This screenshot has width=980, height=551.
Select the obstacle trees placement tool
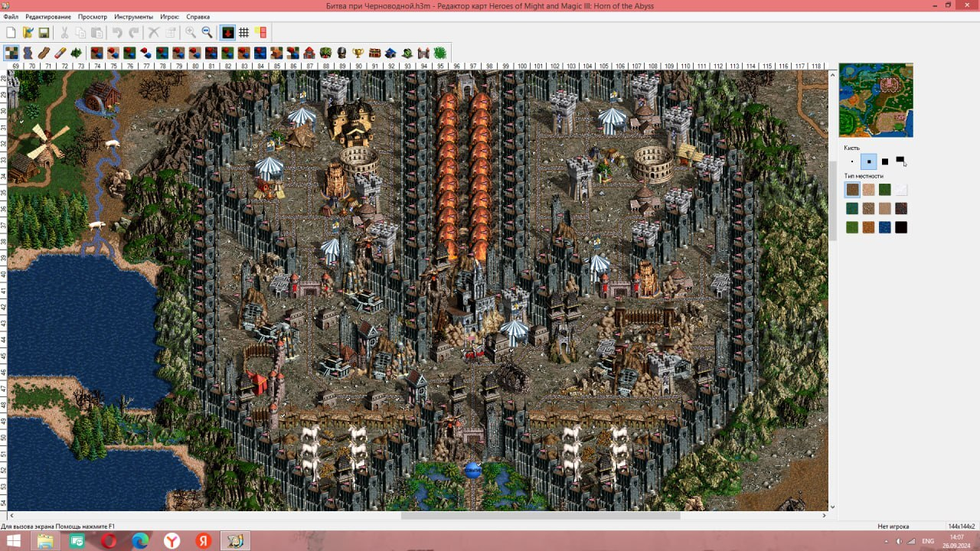[77, 53]
